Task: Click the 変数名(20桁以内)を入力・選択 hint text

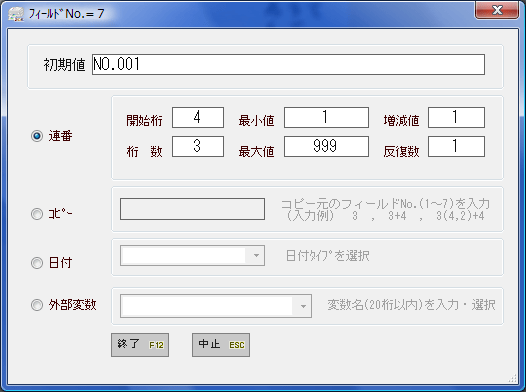Action: 411,305
